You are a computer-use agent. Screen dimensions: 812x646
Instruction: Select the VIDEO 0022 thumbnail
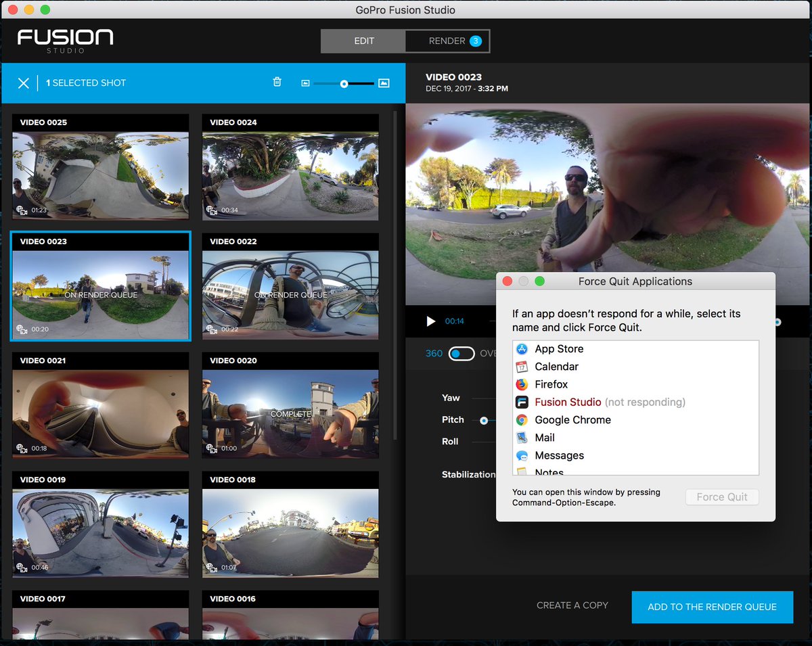[290, 286]
